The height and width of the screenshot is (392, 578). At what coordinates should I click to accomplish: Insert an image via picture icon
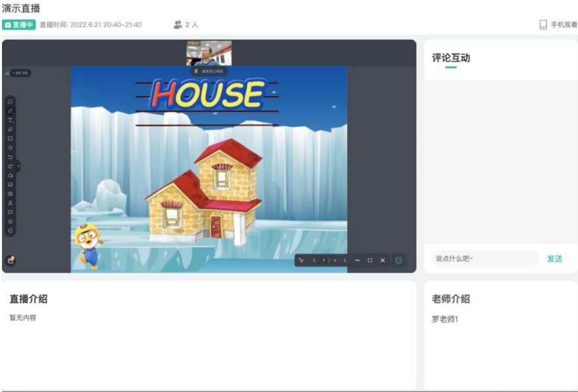coord(10,184)
